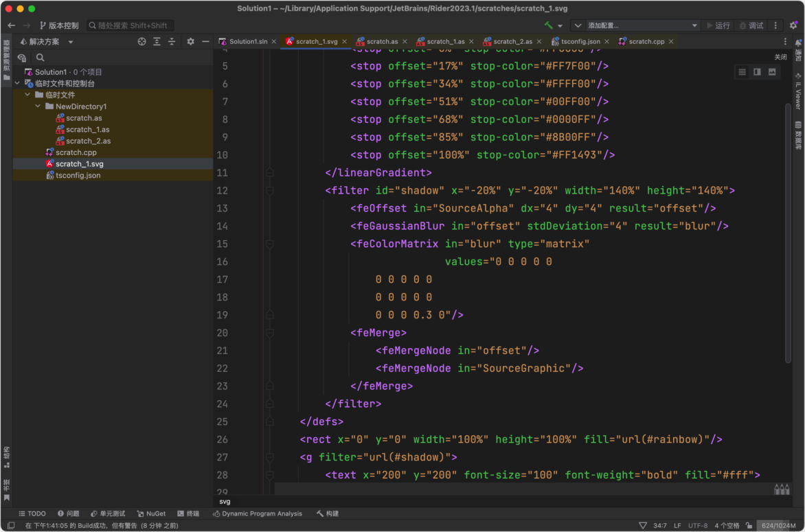Select scratch.cpp in the file tree

(x=76, y=152)
